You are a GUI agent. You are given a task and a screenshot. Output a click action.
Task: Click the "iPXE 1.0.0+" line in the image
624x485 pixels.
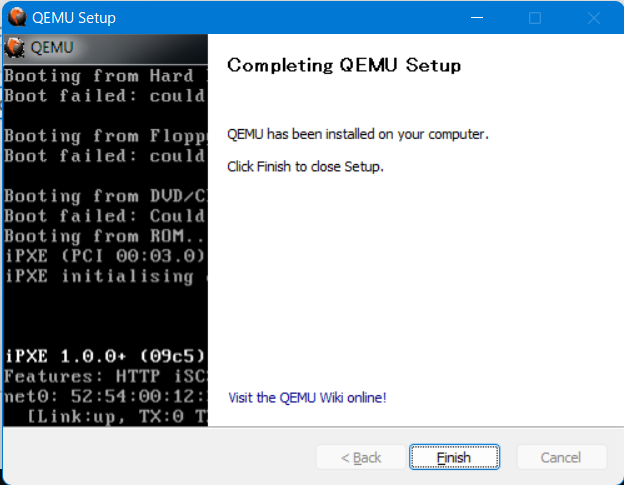pyautogui.click(x=104, y=355)
